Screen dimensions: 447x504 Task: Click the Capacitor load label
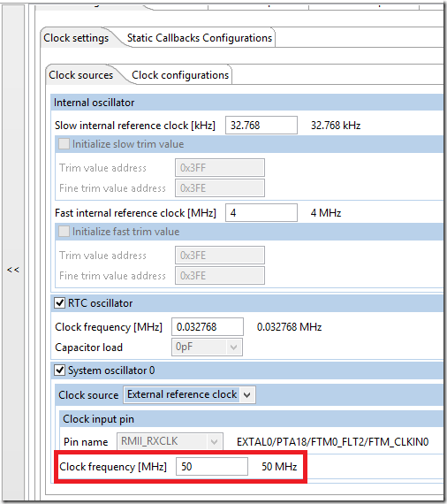click(x=88, y=347)
